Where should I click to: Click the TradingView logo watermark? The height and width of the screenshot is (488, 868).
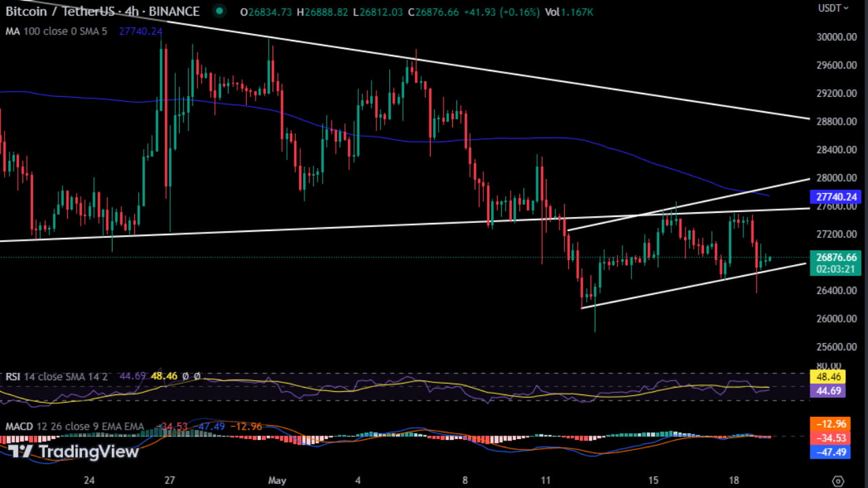pyautogui.click(x=71, y=451)
